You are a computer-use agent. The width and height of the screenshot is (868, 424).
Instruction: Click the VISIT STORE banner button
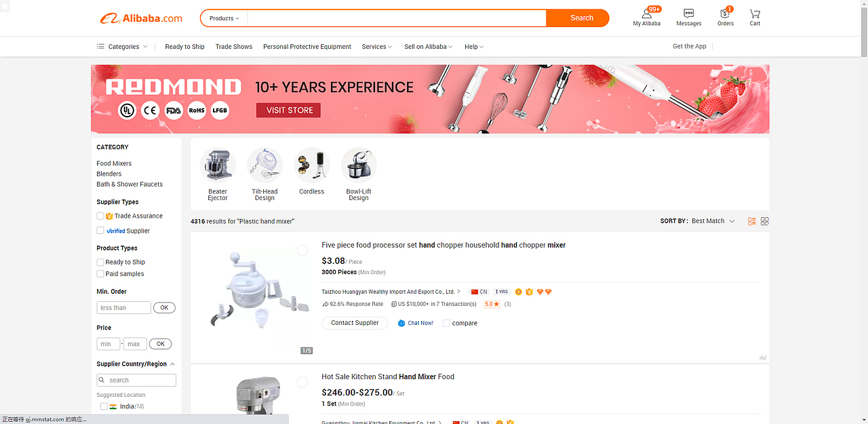click(x=289, y=111)
